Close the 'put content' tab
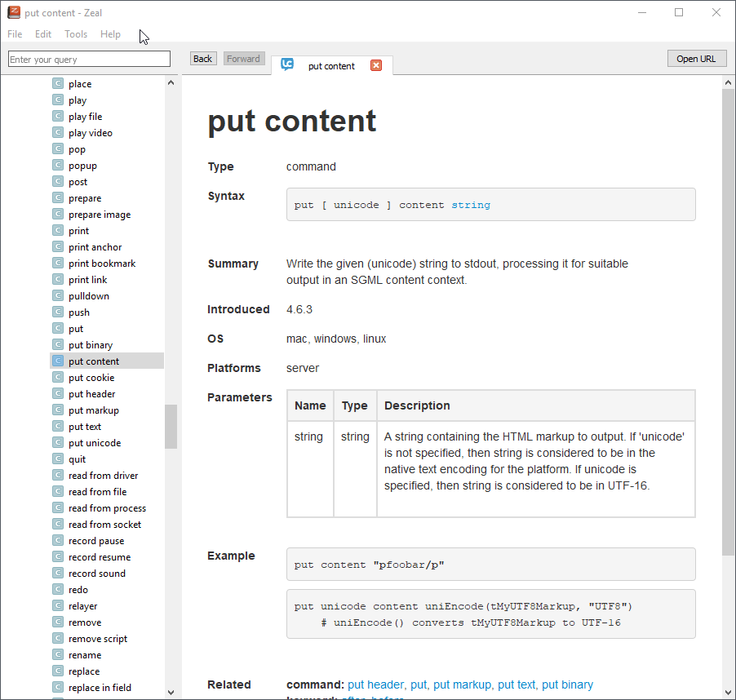Image resolution: width=736 pixels, height=700 pixels. point(376,65)
